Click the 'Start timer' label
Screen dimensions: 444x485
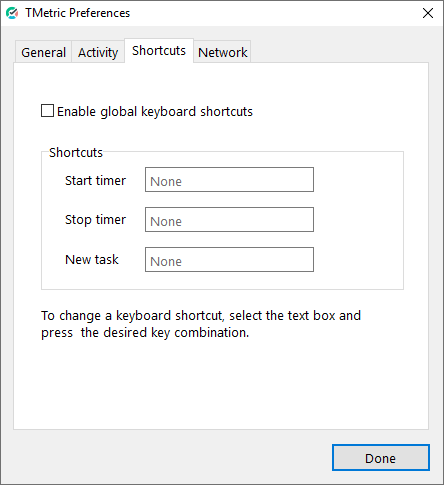pos(95,180)
